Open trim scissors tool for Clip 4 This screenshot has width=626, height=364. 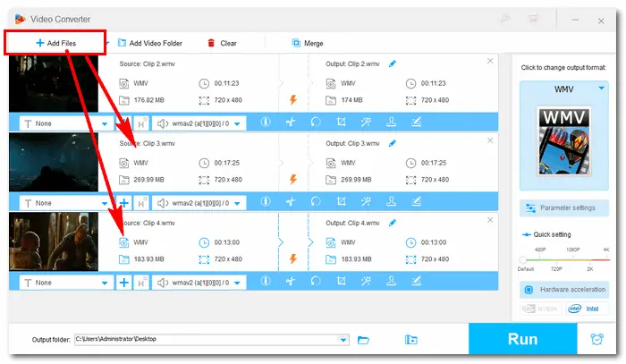pyautogui.click(x=291, y=281)
